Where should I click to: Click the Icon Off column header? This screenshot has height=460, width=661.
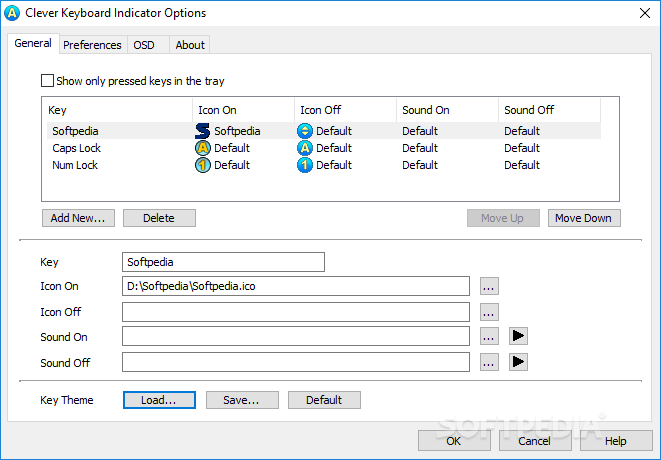(x=345, y=110)
